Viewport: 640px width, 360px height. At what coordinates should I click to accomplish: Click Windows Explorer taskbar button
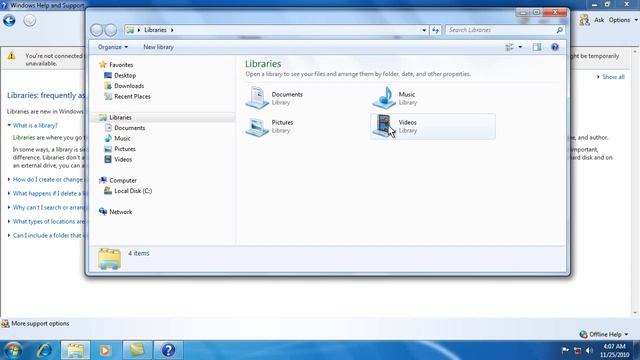(76, 350)
